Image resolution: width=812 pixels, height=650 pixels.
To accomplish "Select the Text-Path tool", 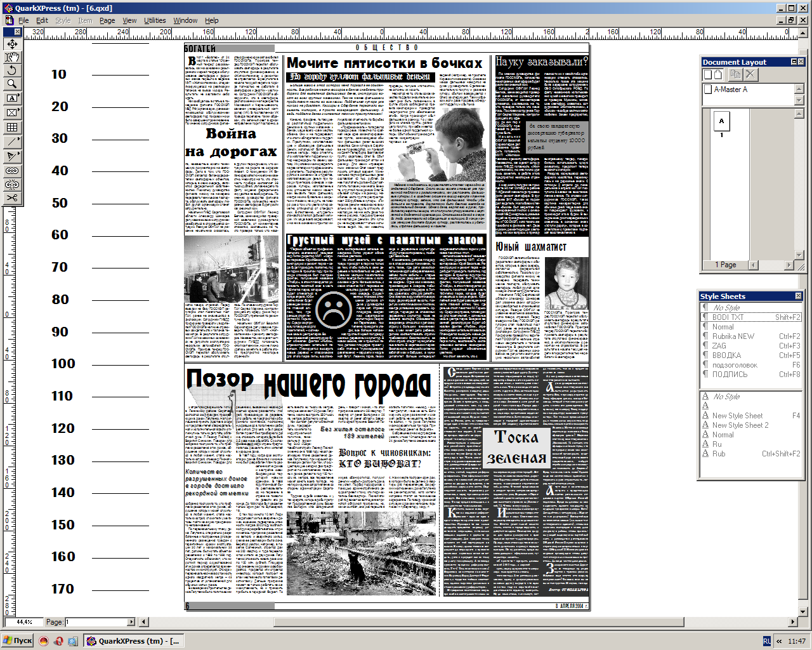I will coord(12,156).
